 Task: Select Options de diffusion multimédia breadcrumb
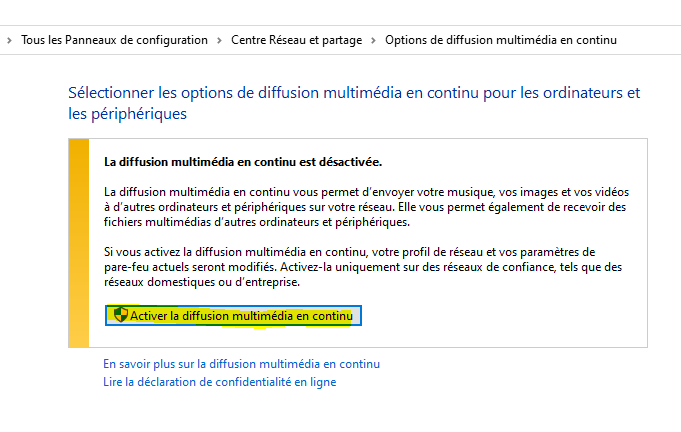[x=500, y=40]
